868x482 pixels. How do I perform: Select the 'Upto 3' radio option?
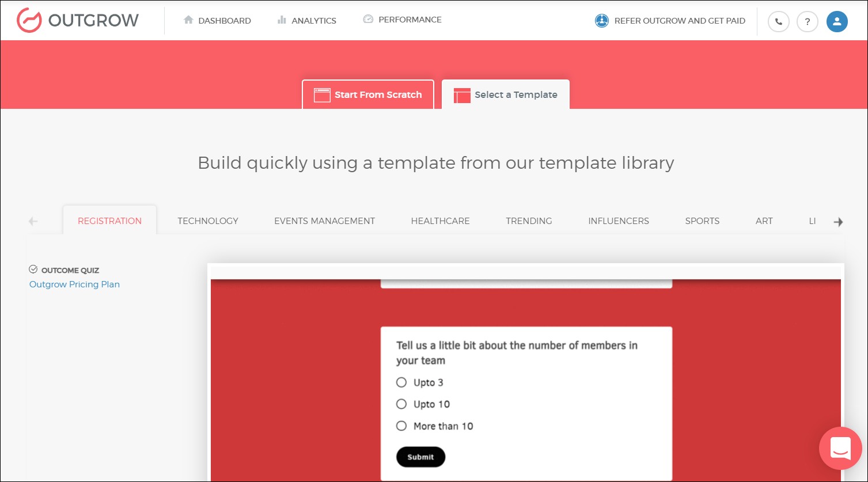coord(401,382)
